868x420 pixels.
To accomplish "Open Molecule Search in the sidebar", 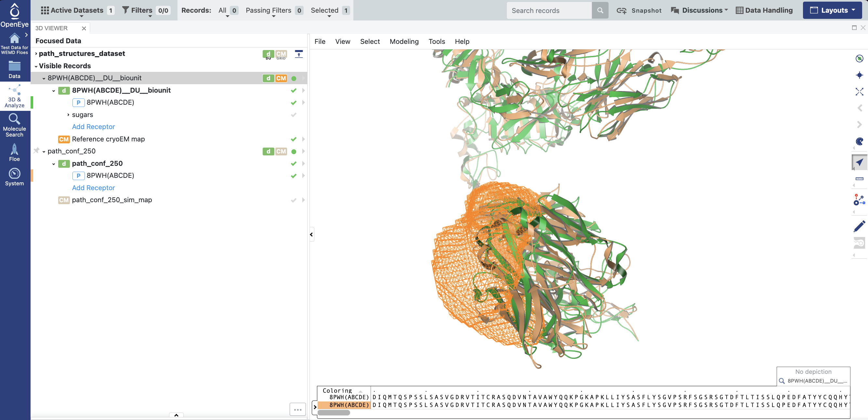I will coord(15,125).
